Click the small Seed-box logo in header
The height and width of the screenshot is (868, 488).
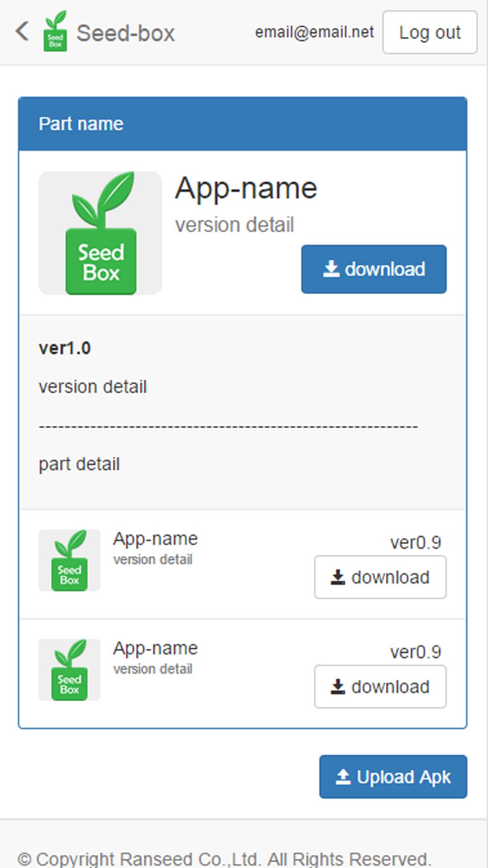click(x=55, y=31)
